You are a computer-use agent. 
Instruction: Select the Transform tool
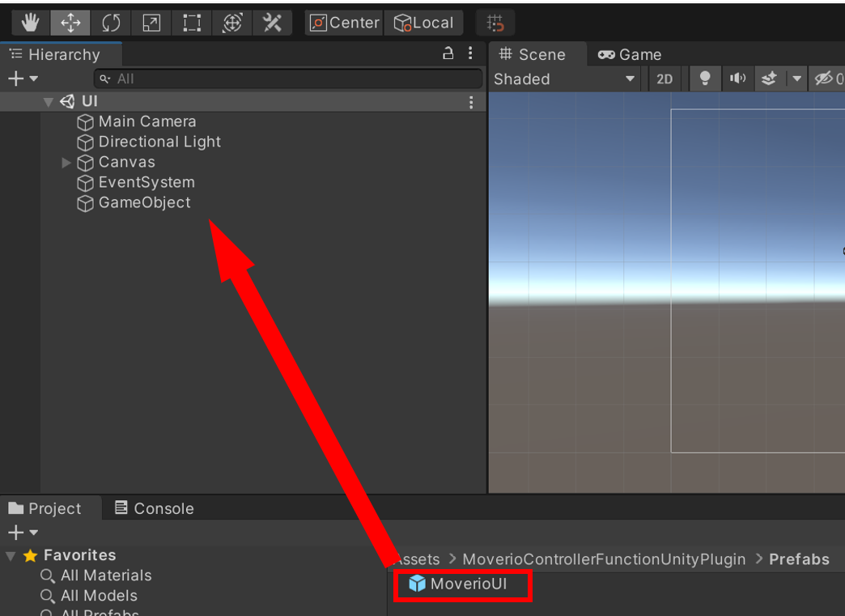[x=231, y=23]
